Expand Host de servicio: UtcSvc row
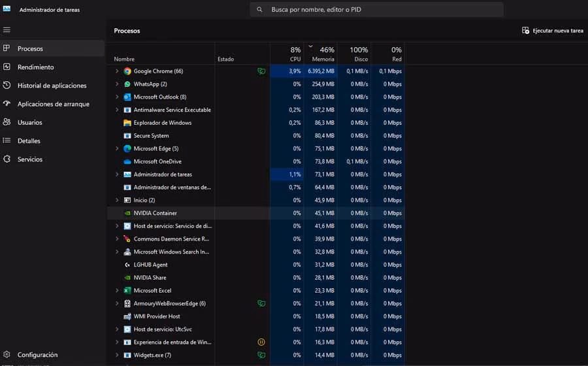 click(x=117, y=329)
